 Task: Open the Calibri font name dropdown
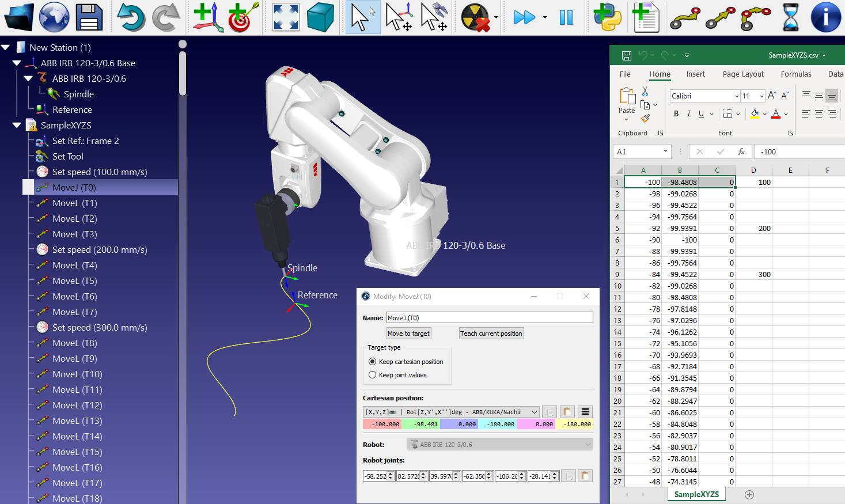737,96
